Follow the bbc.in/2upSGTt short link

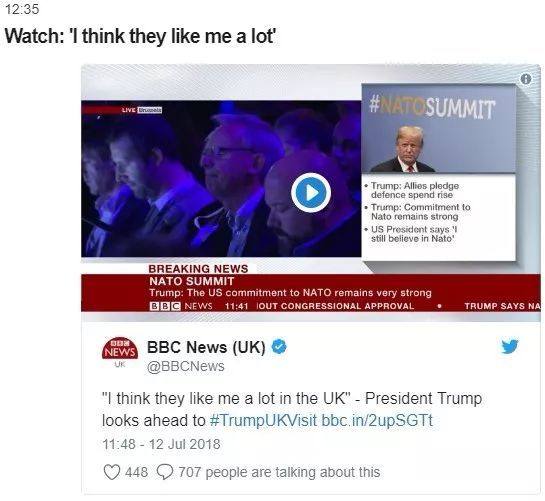pyautogui.click(x=377, y=420)
